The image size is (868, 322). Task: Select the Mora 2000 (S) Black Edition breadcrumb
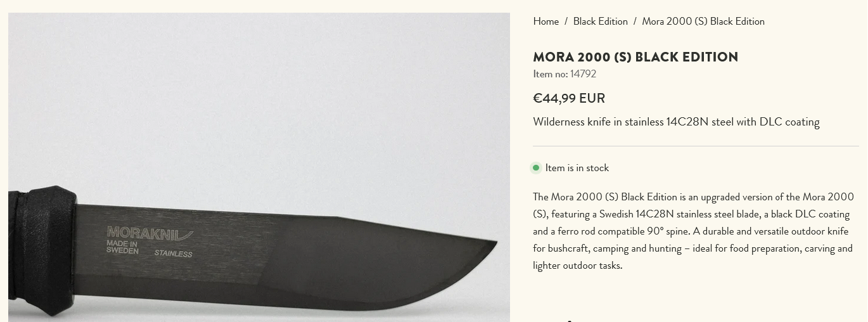pos(703,22)
